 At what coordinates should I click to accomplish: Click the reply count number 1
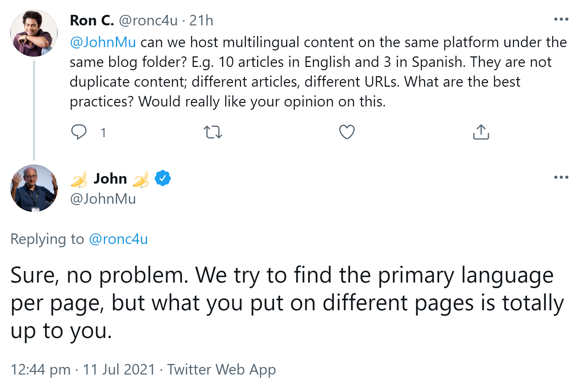pos(103,133)
